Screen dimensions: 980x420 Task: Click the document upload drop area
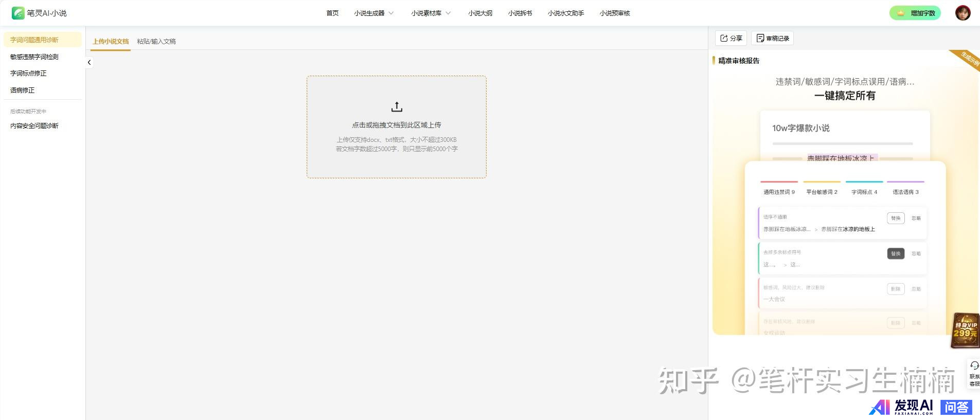point(396,127)
